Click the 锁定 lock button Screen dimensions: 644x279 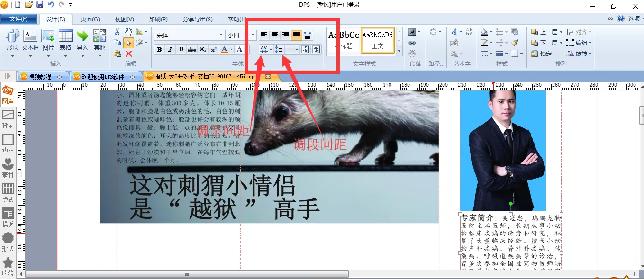[542, 54]
